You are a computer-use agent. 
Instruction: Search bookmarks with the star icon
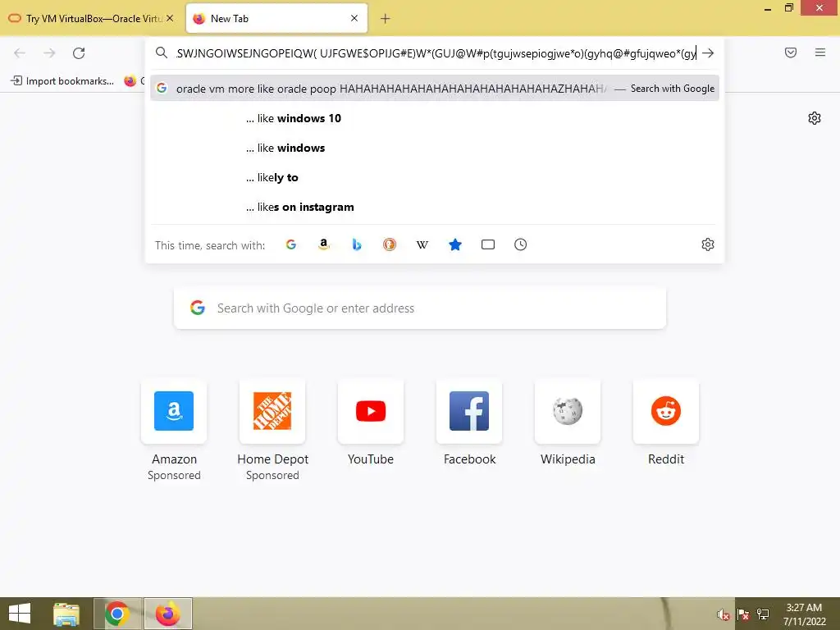coord(454,244)
